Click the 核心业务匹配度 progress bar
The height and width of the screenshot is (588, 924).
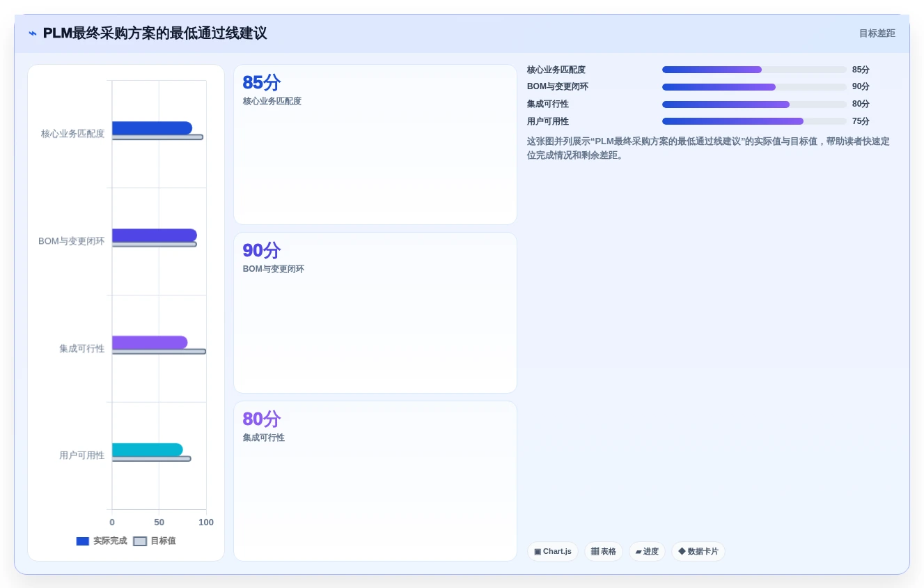pos(754,70)
